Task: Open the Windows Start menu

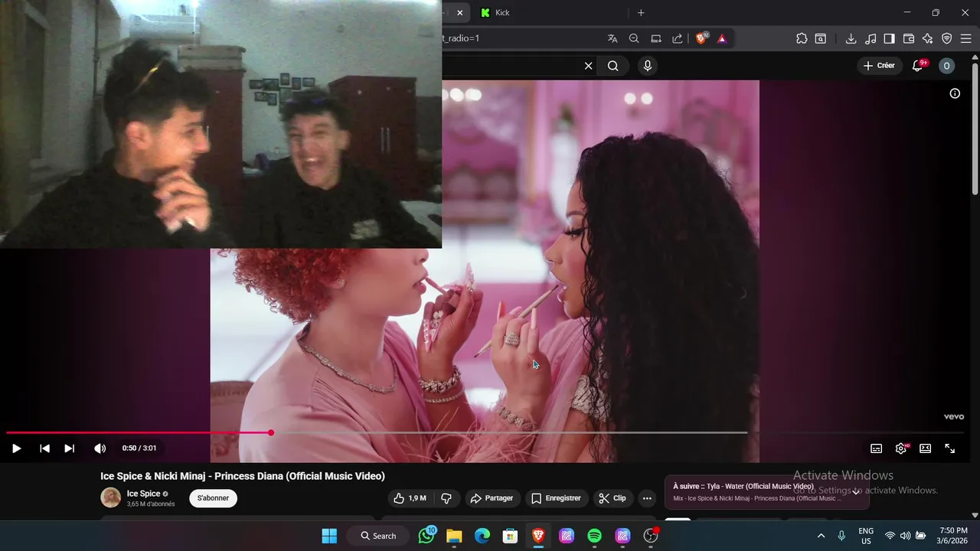Action: 329,536
